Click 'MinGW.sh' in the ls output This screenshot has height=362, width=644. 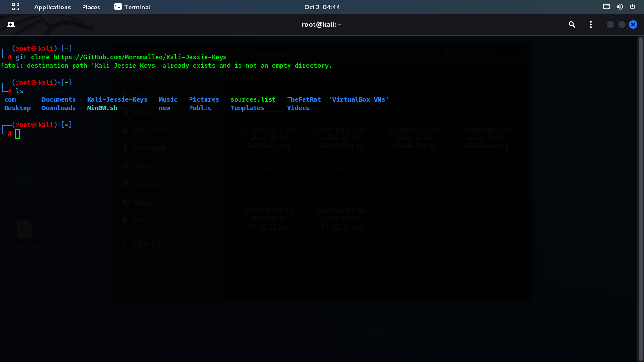102,108
